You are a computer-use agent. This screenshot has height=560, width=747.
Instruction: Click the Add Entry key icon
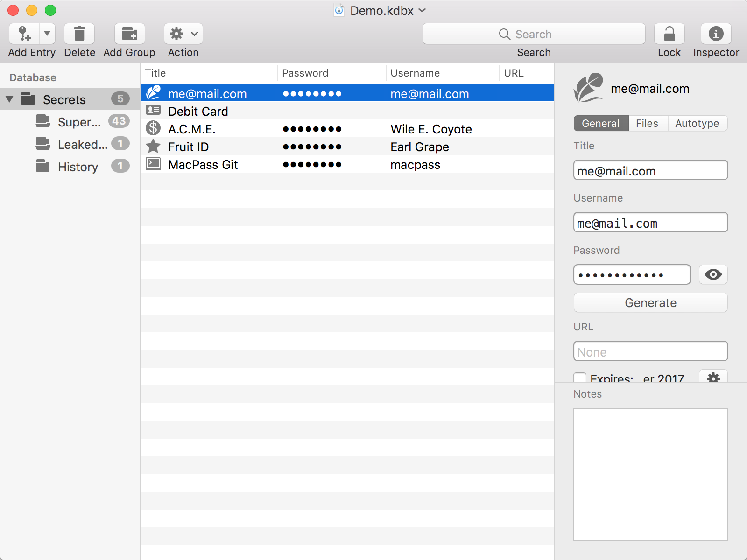click(24, 34)
